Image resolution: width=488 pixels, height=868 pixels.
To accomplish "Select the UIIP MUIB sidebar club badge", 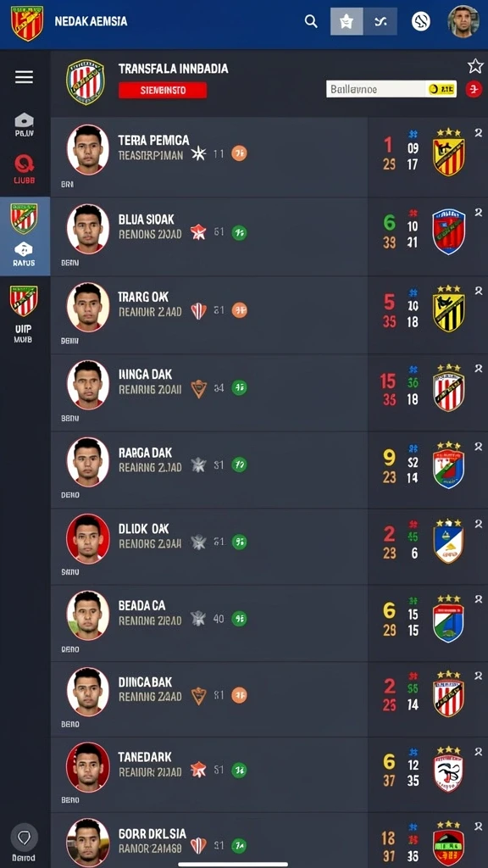I will point(24,314).
